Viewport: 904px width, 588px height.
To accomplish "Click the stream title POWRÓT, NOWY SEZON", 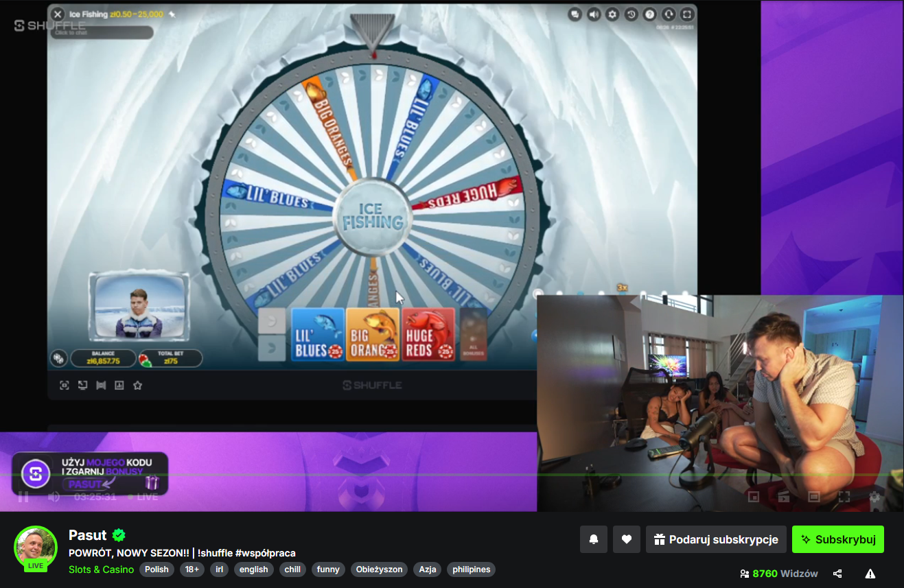I will point(183,553).
